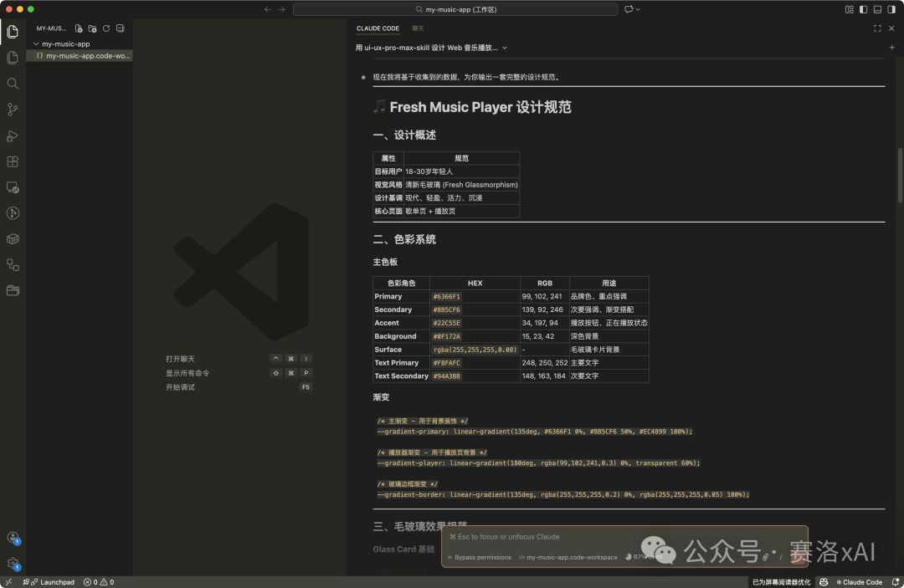The height and width of the screenshot is (588, 904).
Task: Open the Search view in activity bar
Action: tap(13, 84)
